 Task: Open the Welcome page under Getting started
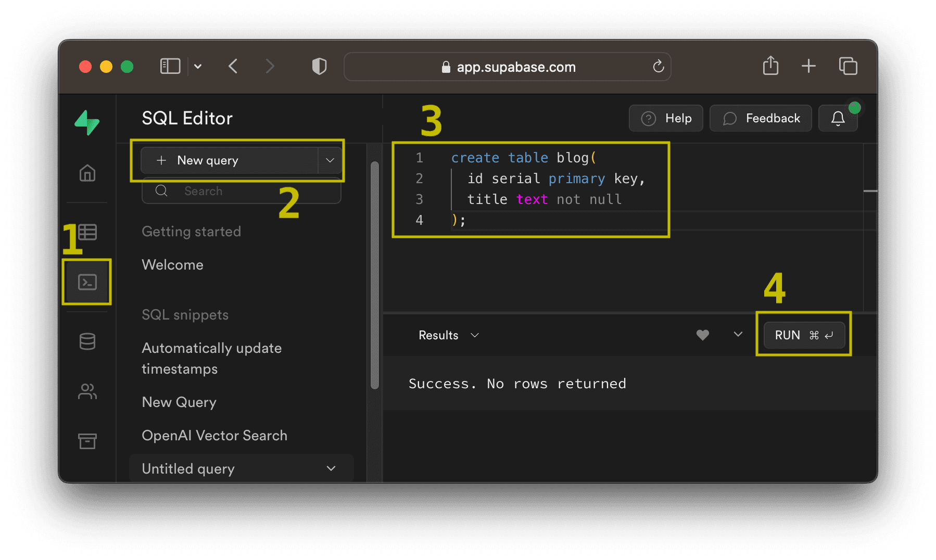tap(172, 264)
